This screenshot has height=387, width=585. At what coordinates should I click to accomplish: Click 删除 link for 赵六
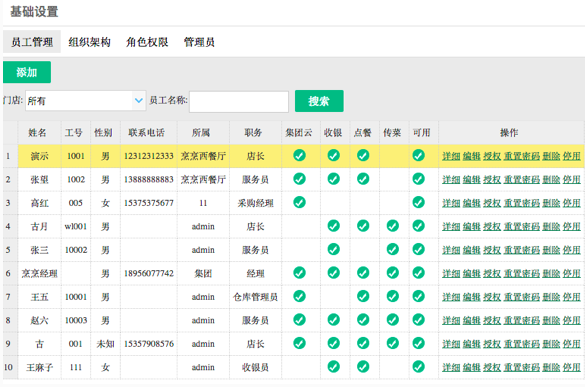(x=551, y=321)
